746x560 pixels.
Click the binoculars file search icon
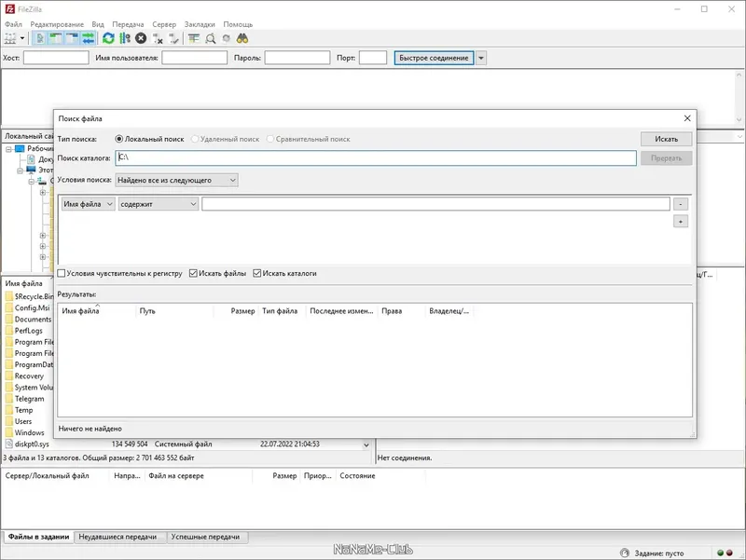tap(242, 38)
